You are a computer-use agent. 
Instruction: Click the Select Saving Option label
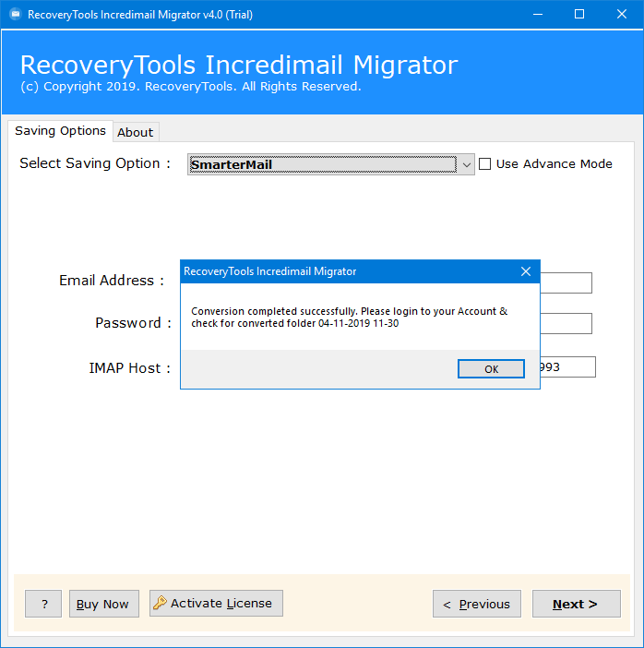pos(95,163)
